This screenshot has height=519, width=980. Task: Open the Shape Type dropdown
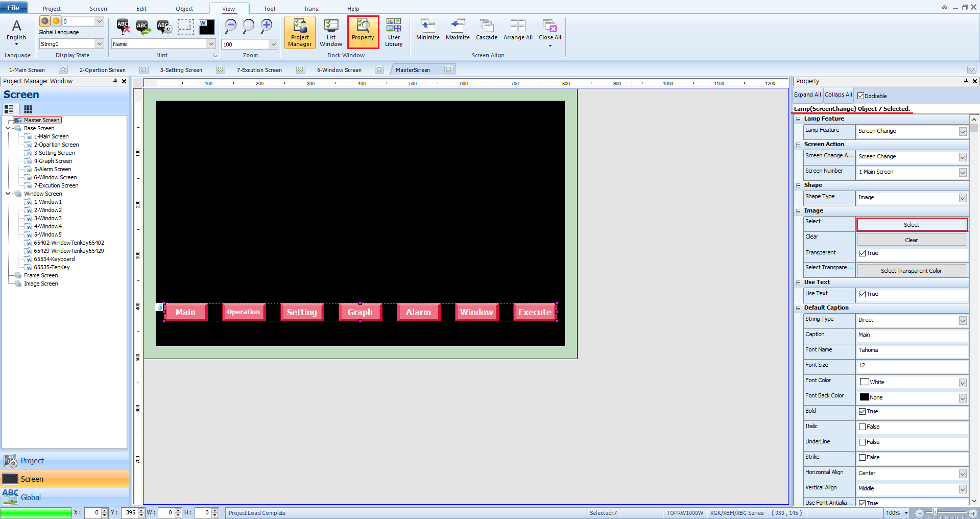(x=963, y=198)
